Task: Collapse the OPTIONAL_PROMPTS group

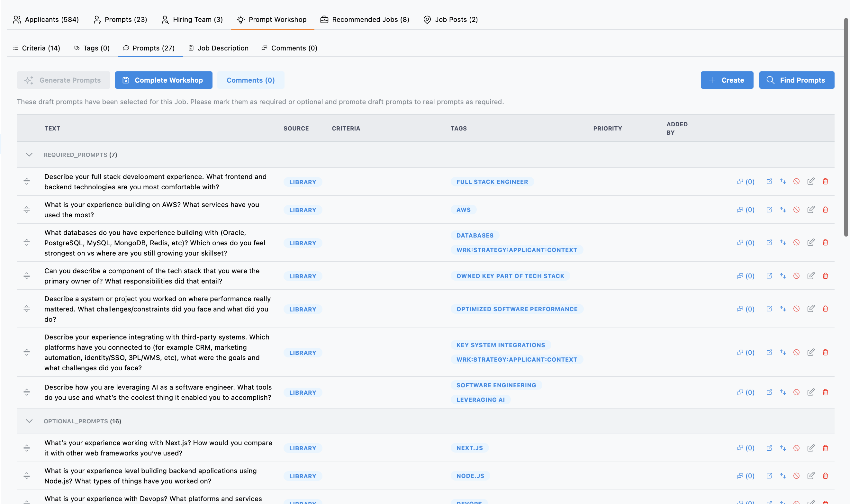Action: pyautogui.click(x=29, y=421)
